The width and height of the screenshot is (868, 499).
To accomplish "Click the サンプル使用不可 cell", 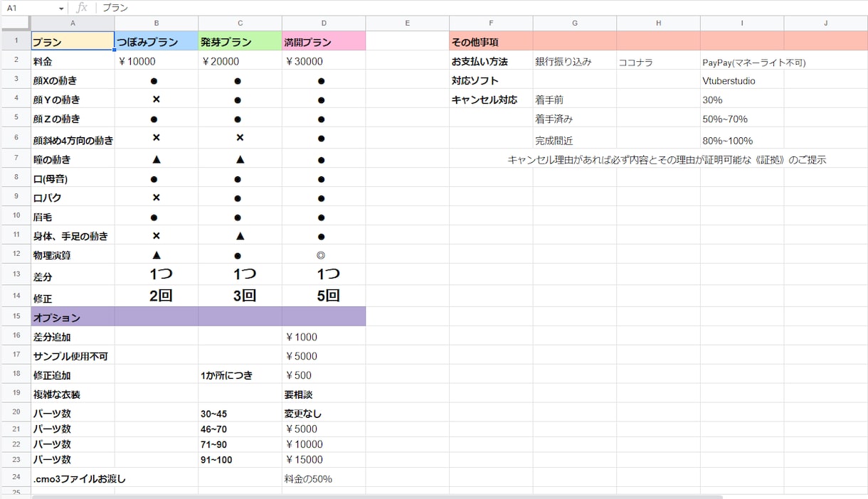I will pyautogui.click(x=73, y=356).
